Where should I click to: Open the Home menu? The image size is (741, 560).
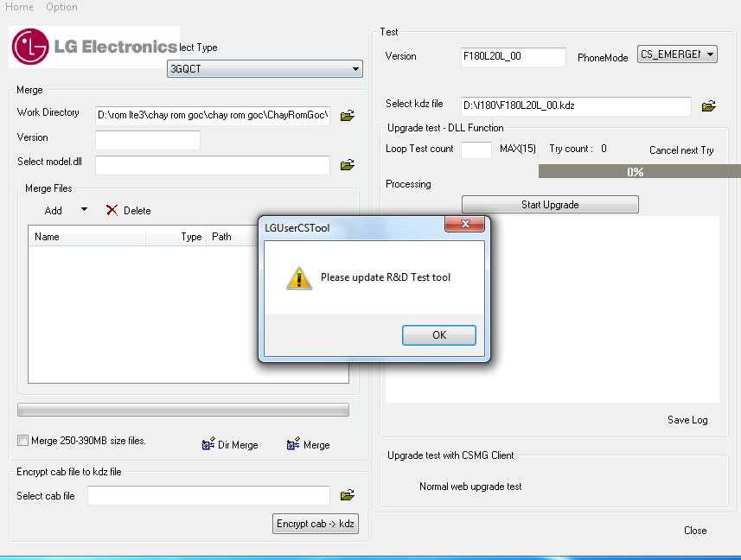[x=19, y=7]
